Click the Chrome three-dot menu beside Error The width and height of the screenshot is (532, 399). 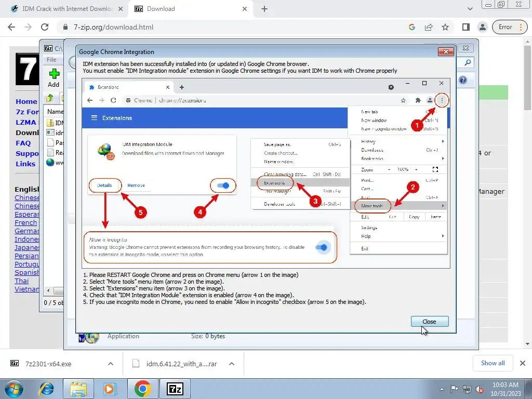point(521,27)
